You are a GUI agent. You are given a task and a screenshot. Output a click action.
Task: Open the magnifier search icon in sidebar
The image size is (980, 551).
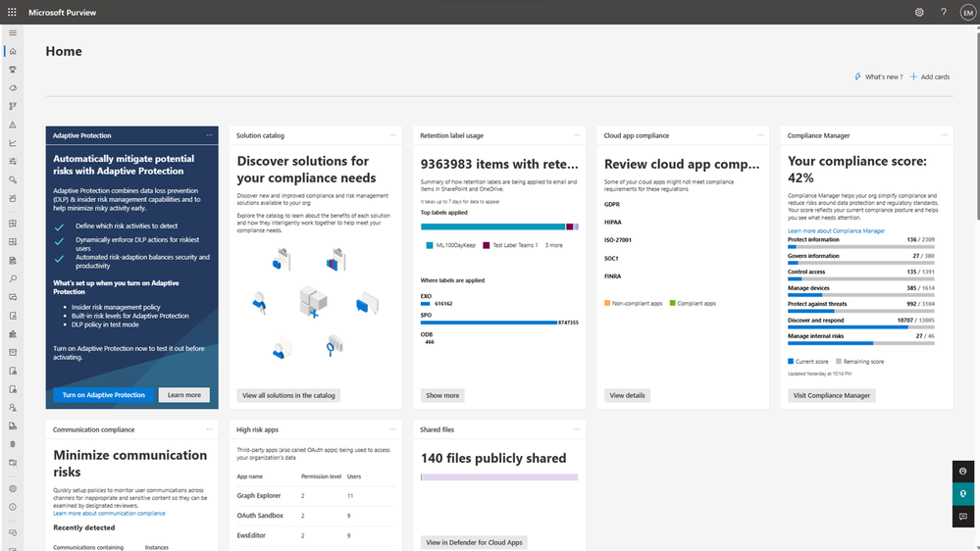(13, 278)
